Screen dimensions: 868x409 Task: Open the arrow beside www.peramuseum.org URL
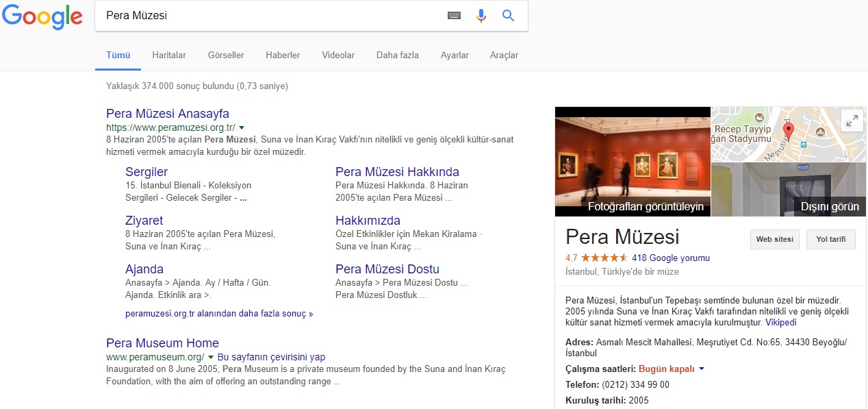[x=211, y=357]
